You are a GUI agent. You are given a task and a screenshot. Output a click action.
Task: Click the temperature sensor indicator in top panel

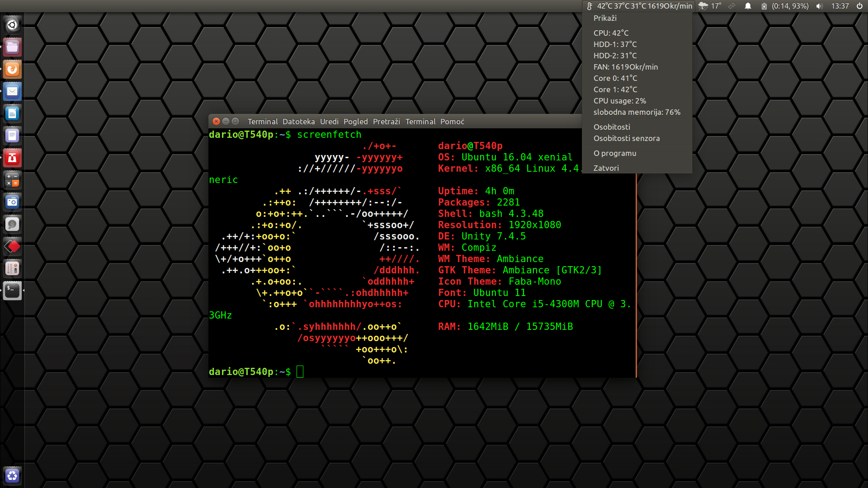click(639, 6)
